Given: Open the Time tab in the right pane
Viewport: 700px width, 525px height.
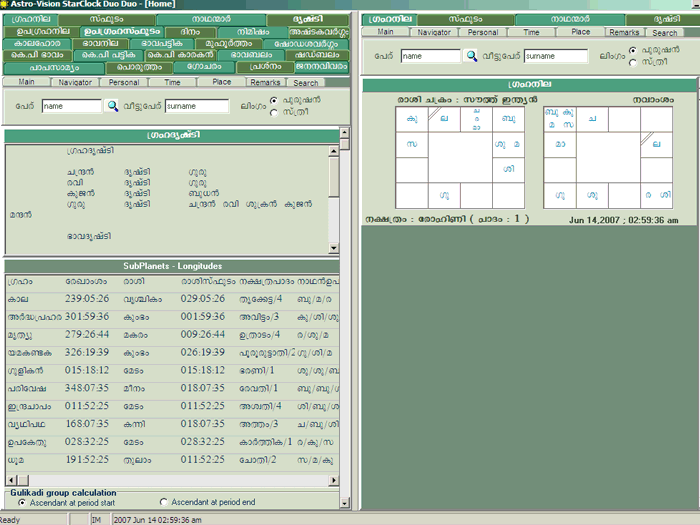Looking at the screenshot, I should pyautogui.click(x=531, y=32).
